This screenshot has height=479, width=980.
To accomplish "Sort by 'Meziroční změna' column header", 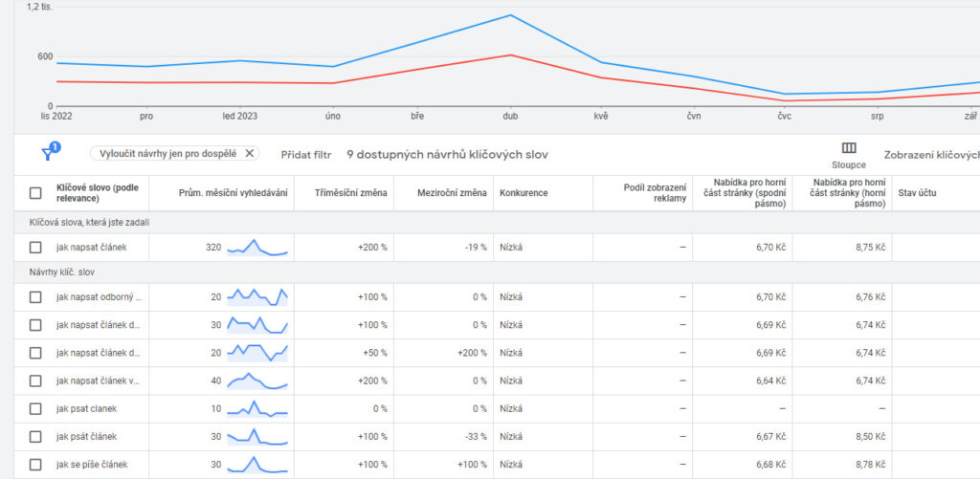I will tap(452, 193).
